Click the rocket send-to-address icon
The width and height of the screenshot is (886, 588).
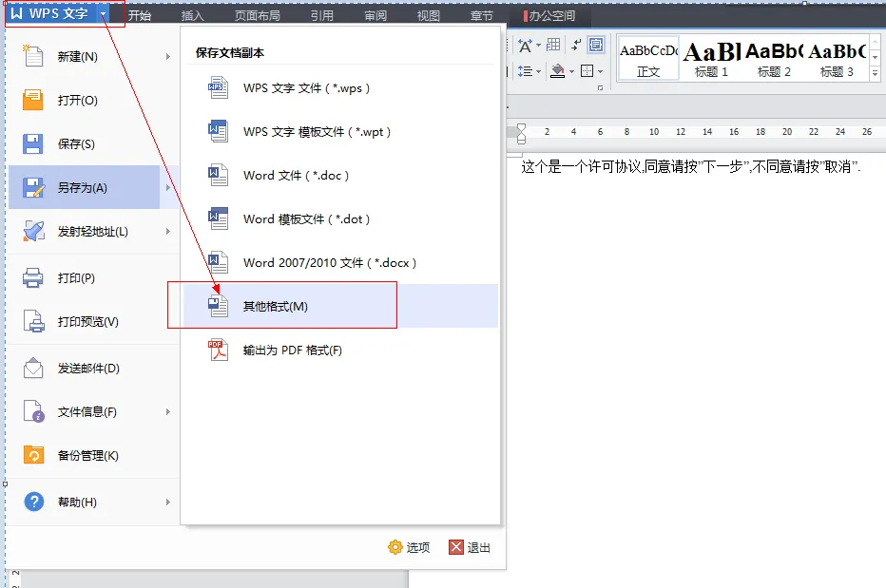33,231
